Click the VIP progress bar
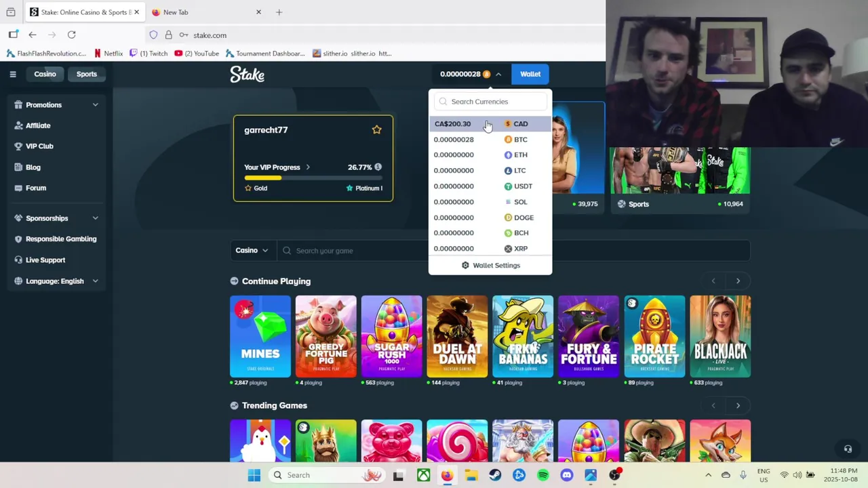Viewport: 868px width, 488px height. click(x=313, y=178)
